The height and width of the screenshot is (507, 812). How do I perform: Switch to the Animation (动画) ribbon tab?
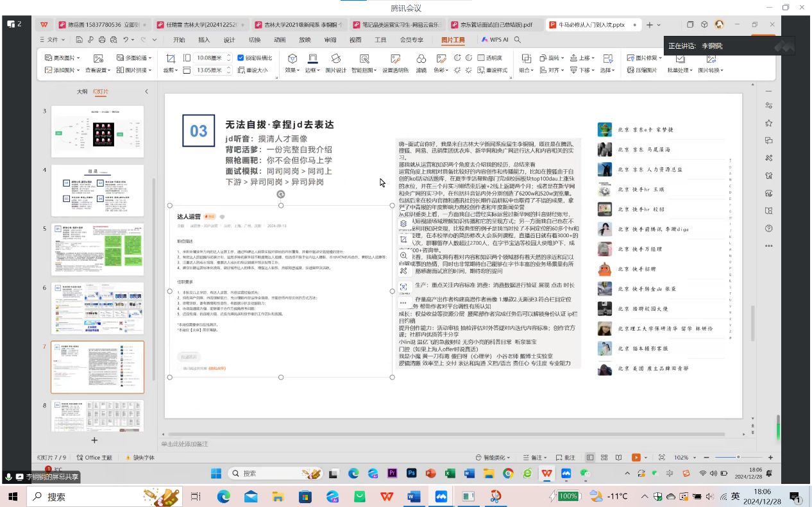(x=280, y=40)
